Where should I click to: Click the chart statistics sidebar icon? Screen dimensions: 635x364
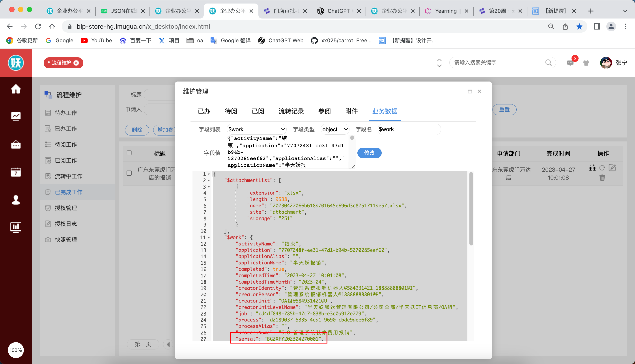tap(16, 116)
